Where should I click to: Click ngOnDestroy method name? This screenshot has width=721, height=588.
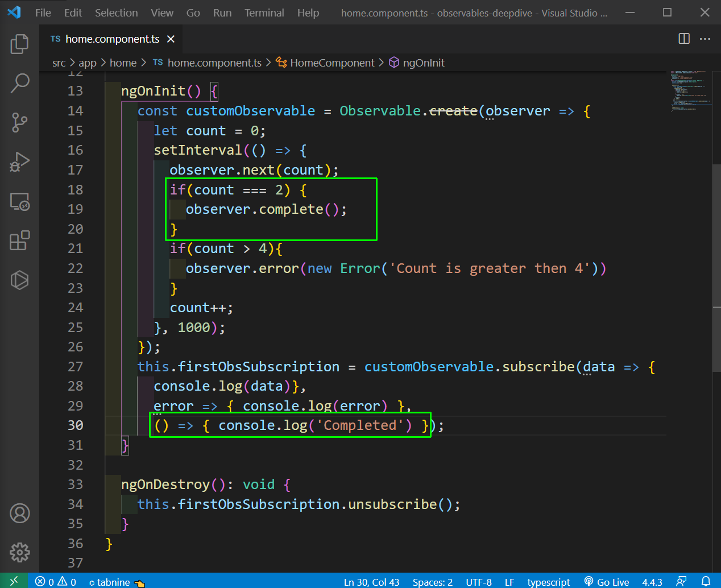(165, 485)
